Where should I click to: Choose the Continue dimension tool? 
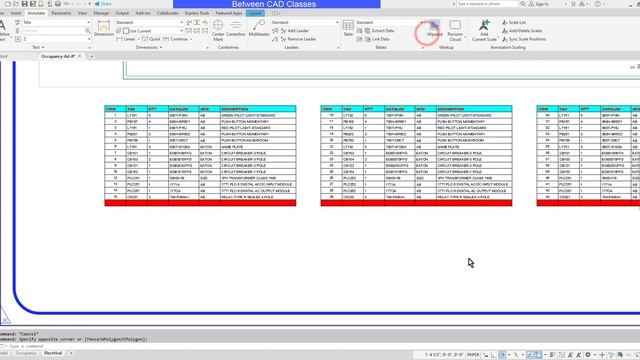pyautogui.click(x=176, y=39)
